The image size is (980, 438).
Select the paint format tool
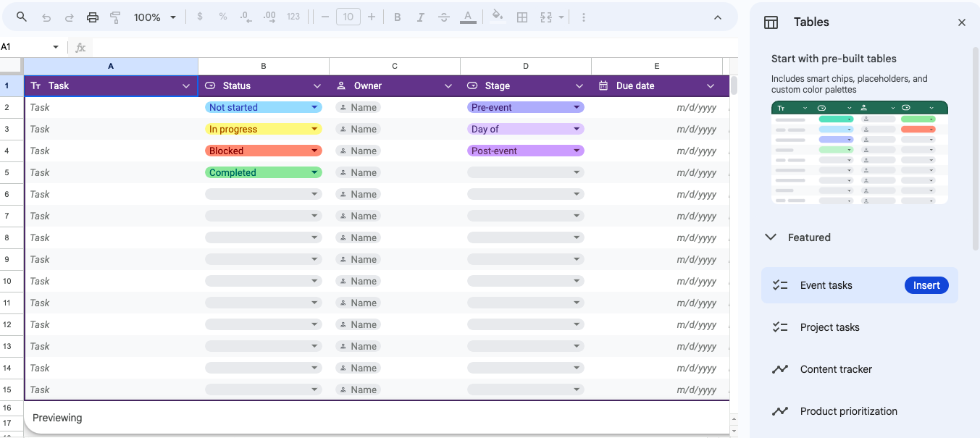(115, 17)
